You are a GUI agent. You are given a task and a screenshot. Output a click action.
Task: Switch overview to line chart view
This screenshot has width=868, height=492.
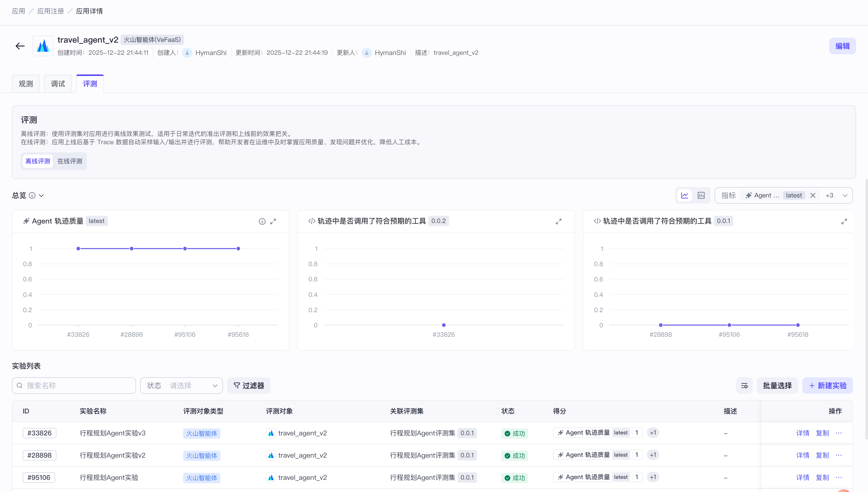tap(684, 195)
